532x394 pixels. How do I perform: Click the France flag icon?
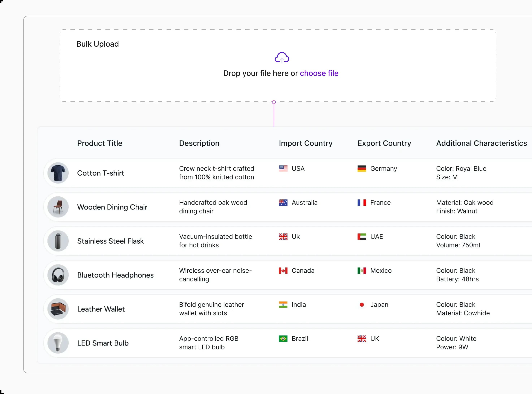[x=362, y=203]
